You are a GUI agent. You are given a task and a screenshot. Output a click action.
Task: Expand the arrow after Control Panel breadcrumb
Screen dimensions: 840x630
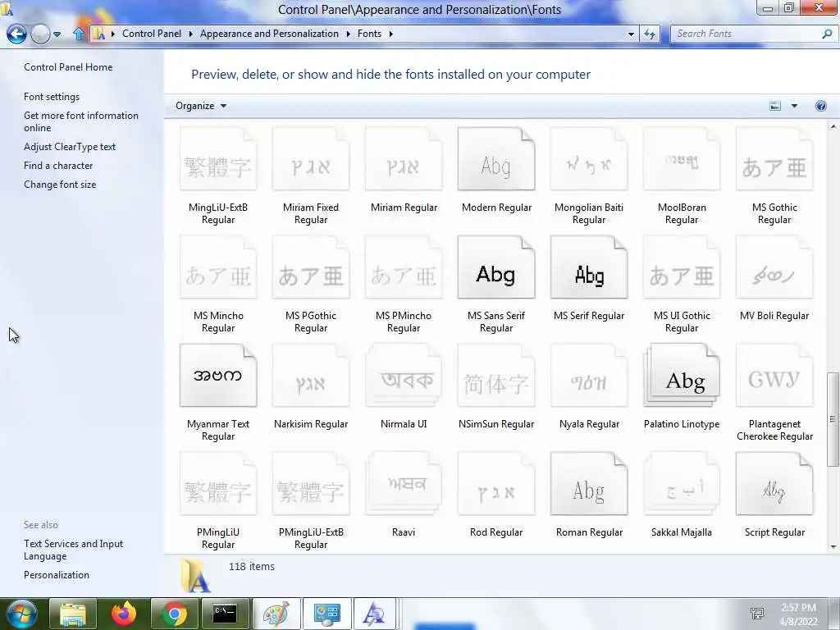click(x=190, y=34)
